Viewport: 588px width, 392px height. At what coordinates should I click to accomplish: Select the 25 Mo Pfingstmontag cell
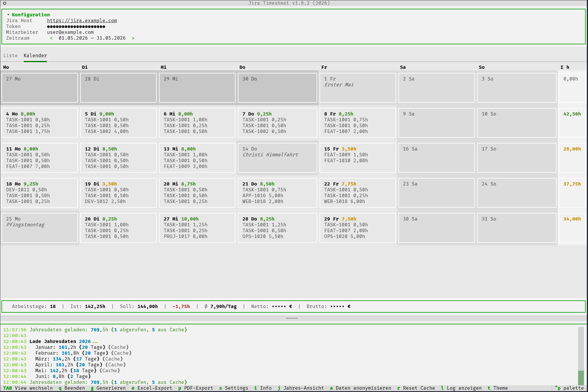[40, 228]
